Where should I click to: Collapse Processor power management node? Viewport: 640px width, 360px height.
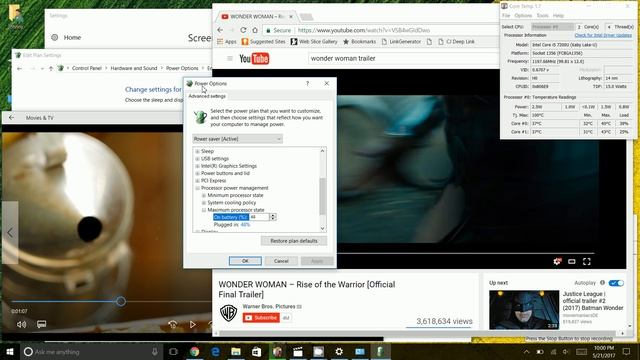click(198, 188)
